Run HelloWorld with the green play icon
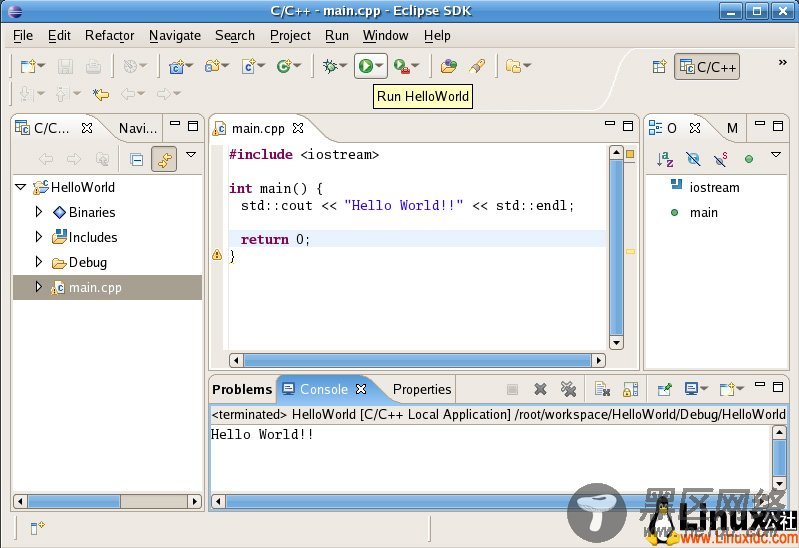The height and width of the screenshot is (548, 799). 365,66
